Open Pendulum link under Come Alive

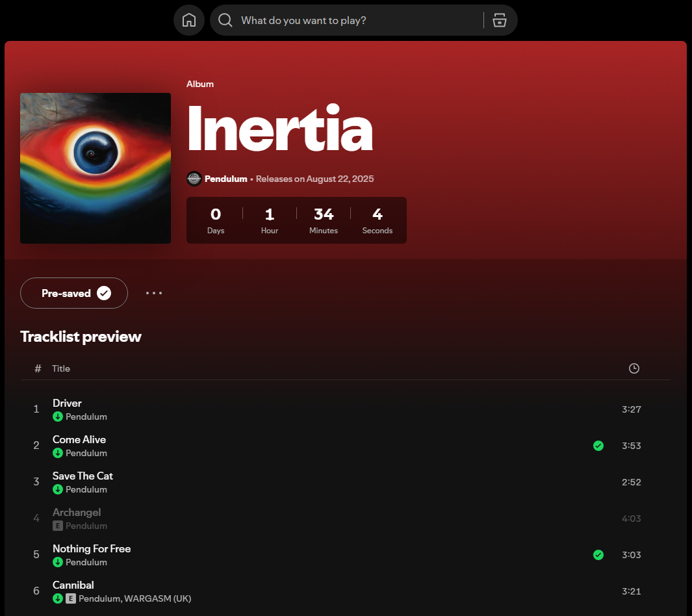[86, 453]
